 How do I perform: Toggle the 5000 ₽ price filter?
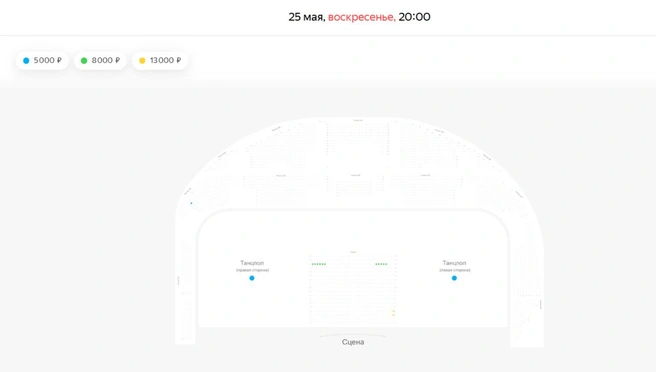coord(42,60)
